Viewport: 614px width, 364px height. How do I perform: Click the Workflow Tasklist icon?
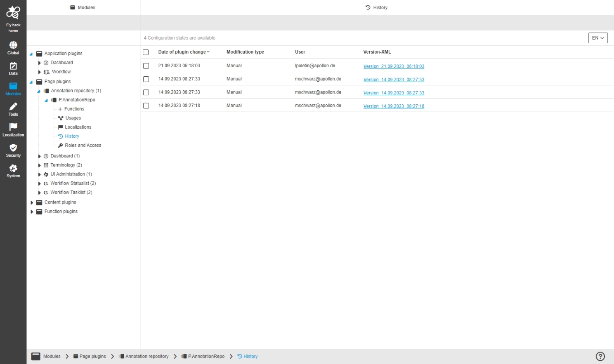(x=46, y=193)
